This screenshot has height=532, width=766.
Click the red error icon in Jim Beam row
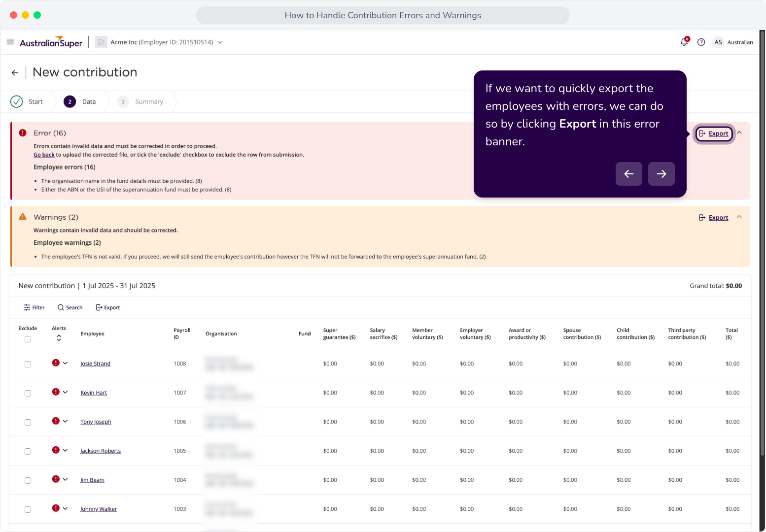point(56,479)
